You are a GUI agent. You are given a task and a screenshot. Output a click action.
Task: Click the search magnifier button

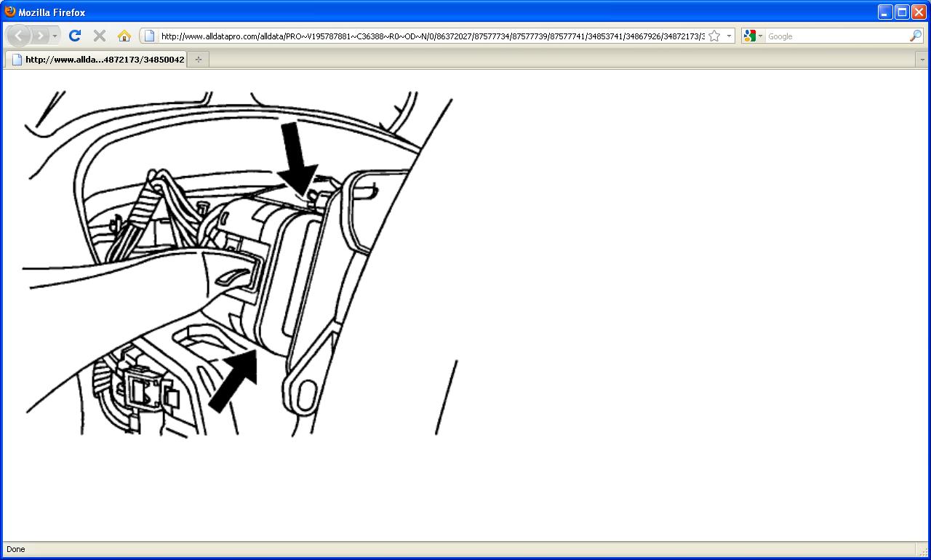(x=916, y=36)
